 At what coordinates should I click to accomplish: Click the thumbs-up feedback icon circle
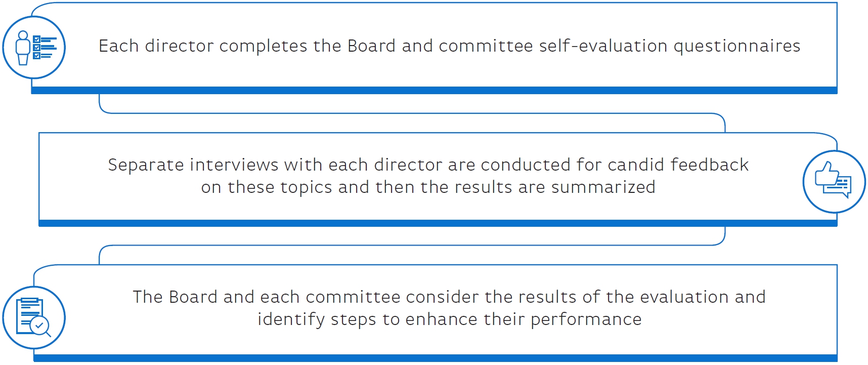(x=834, y=181)
